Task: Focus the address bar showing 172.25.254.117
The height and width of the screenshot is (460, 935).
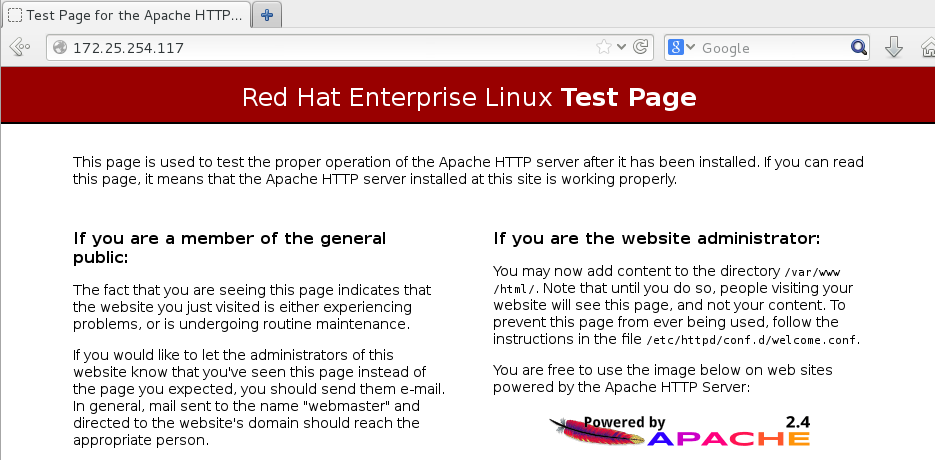Action: click(x=349, y=47)
